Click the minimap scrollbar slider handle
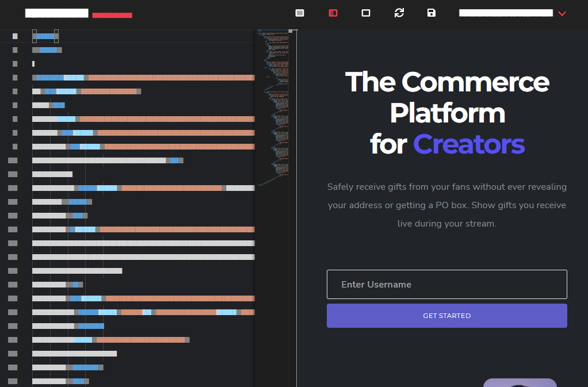This screenshot has width=588, height=387. 291,31
